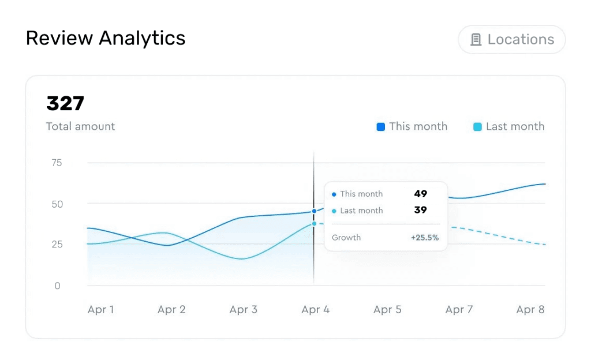This screenshot has width=591, height=364.
Task: Click the Last month legend label
Action: coord(515,126)
